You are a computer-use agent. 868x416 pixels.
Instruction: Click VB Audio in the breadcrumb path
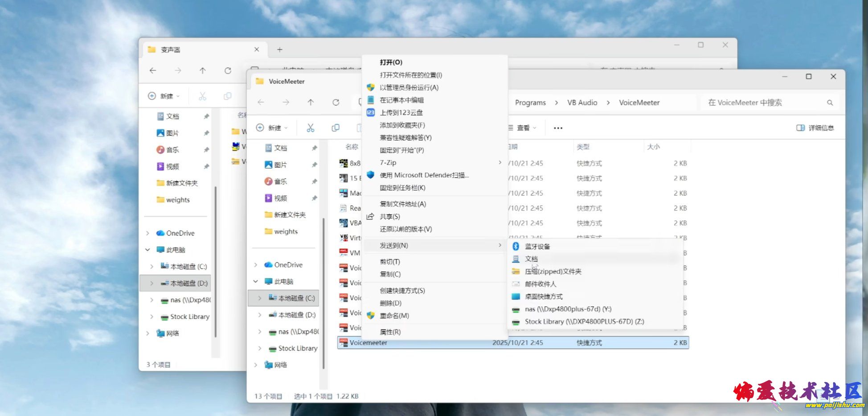coord(582,103)
